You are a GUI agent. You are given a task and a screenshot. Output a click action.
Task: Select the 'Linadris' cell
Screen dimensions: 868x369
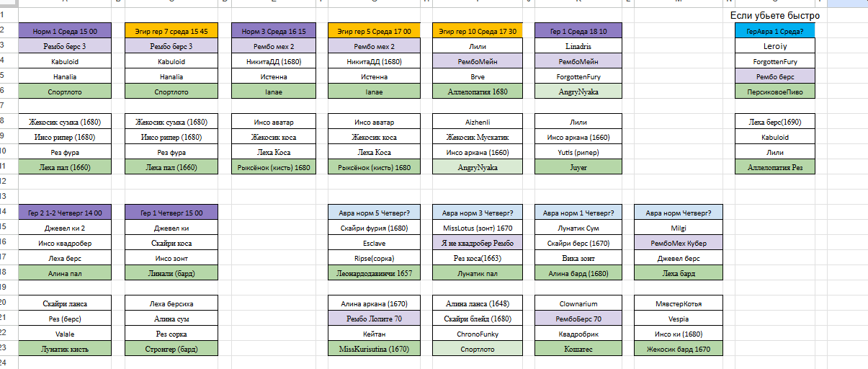tap(578, 46)
